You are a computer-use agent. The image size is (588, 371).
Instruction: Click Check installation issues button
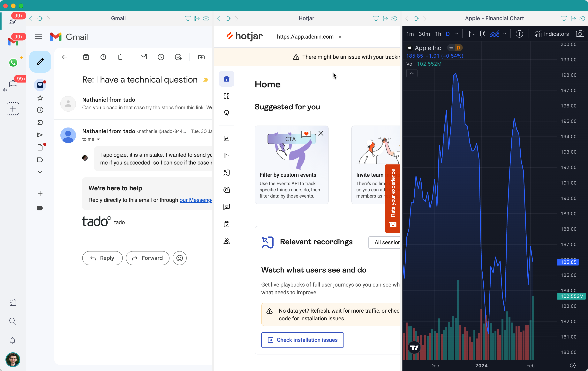click(302, 340)
